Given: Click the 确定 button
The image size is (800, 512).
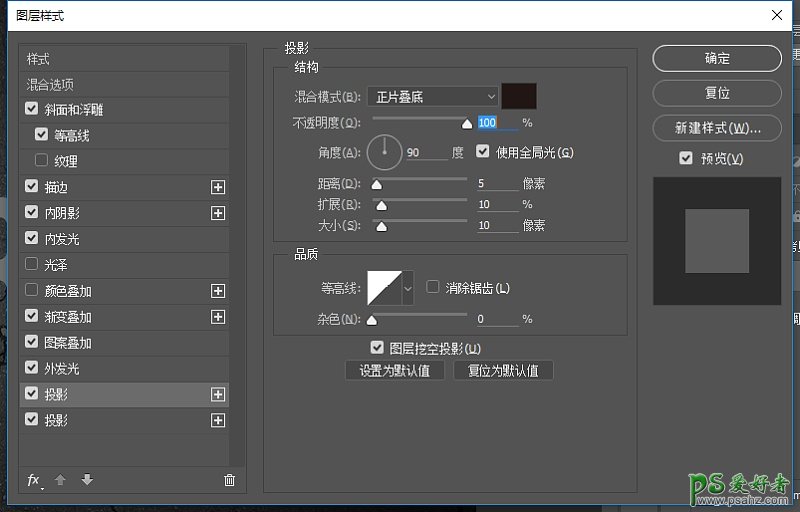Looking at the screenshot, I should point(717,59).
